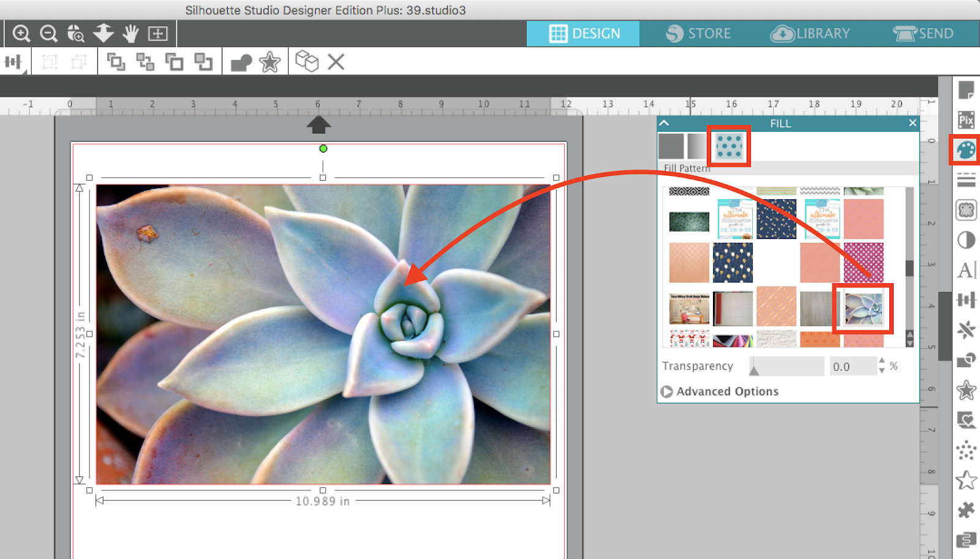Open the Fill palette panel icon
Viewport: 980px width, 559px height.
[966, 150]
